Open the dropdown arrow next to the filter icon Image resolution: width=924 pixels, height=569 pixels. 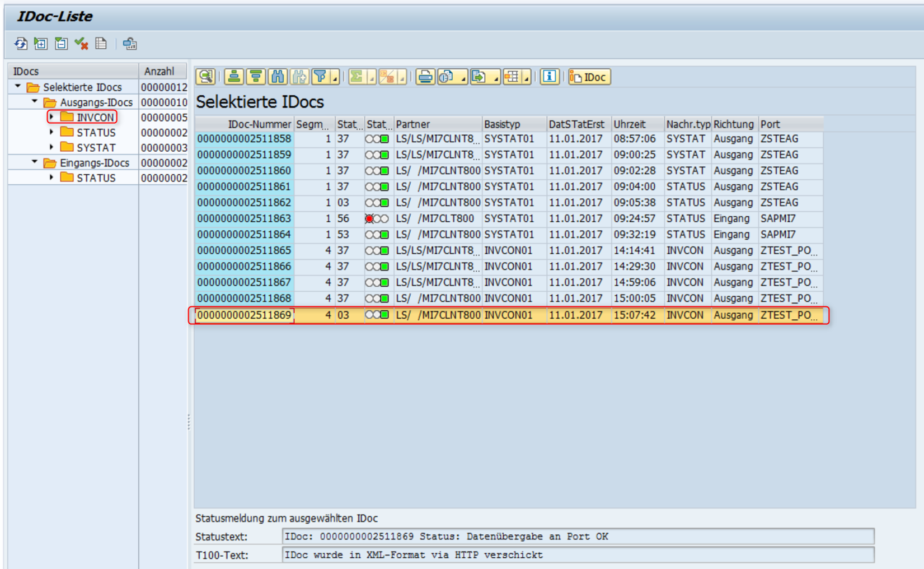tap(335, 77)
